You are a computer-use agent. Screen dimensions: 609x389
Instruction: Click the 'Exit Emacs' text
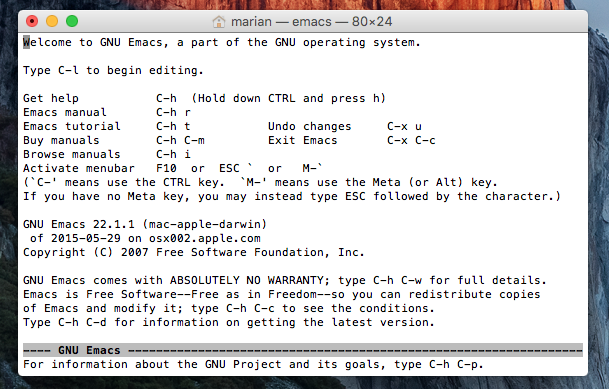[x=303, y=140]
